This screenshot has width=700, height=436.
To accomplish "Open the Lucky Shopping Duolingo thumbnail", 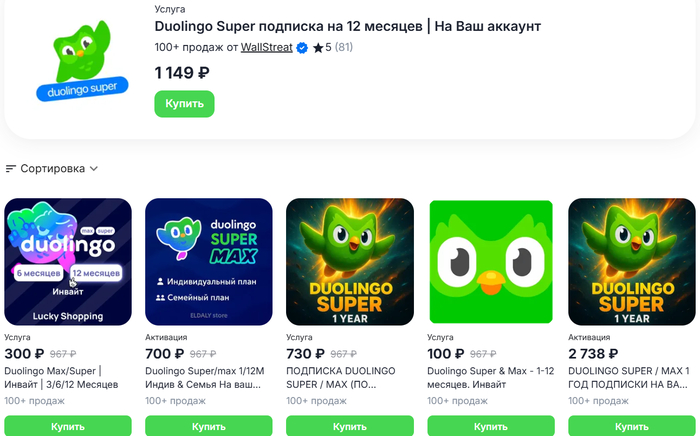I will [x=68, y=262].
